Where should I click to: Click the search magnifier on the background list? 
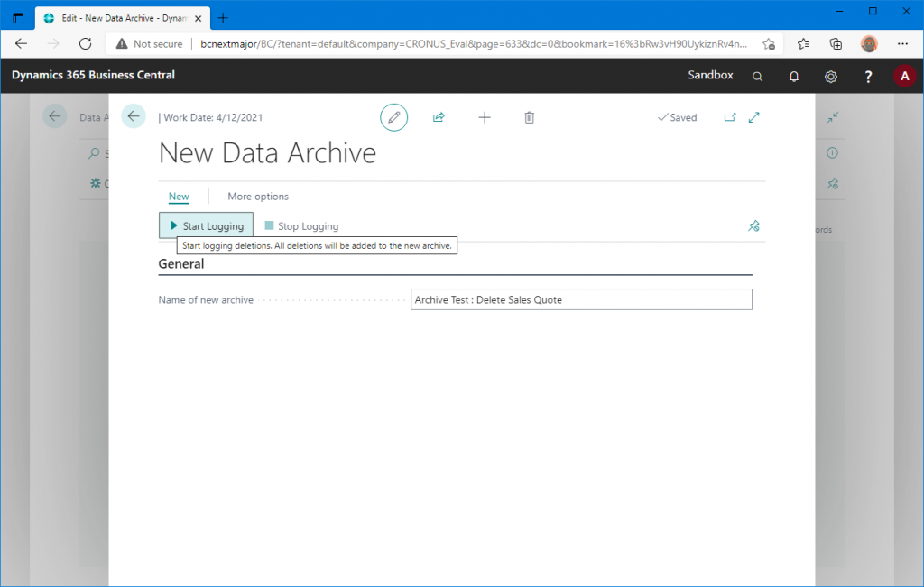click(93, 153)
